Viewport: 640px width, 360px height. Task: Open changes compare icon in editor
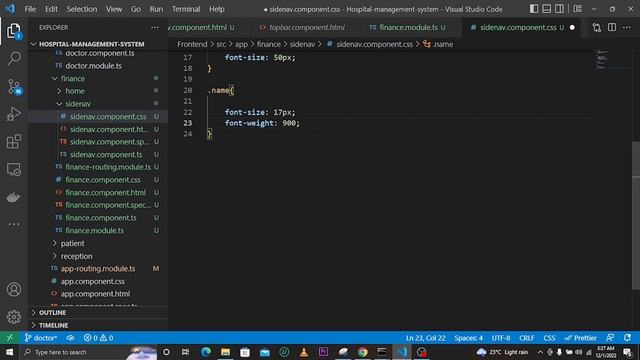click(x=596, y=27)
